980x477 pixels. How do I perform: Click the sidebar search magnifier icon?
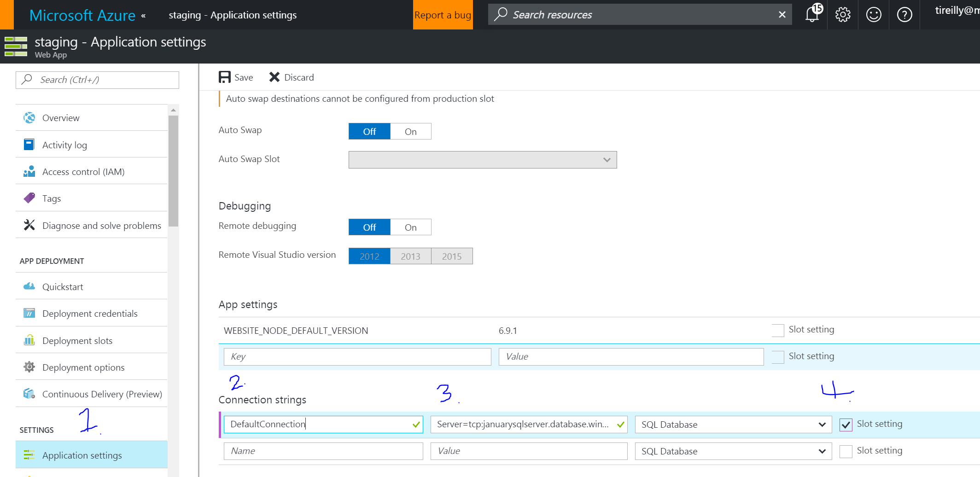(x=27, y=79)
